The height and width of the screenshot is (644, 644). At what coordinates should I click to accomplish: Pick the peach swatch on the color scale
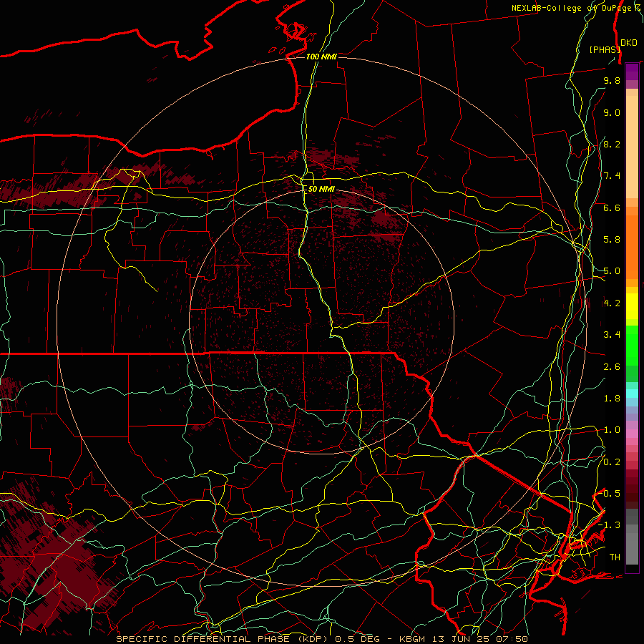[632, 147]
